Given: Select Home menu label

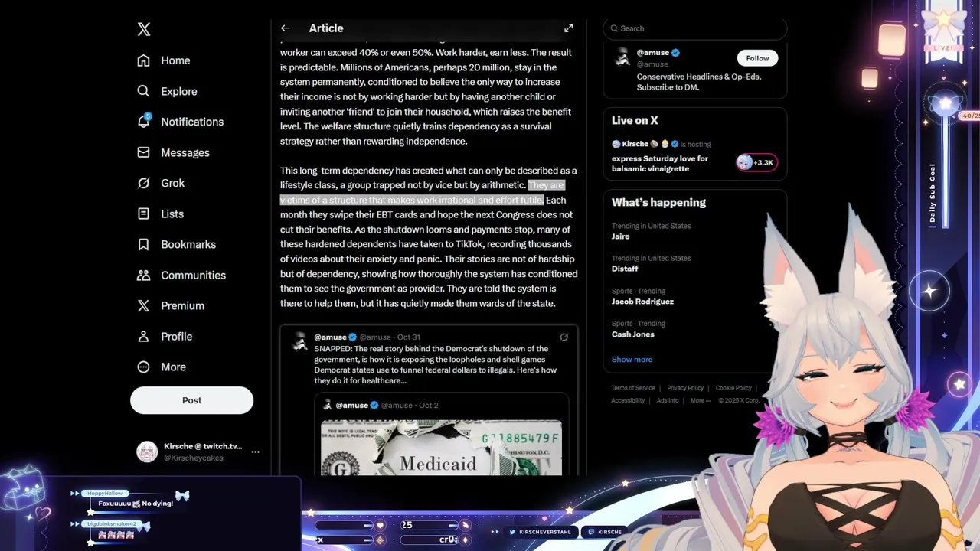Looking at the screenshot, I should pos(175,60).
